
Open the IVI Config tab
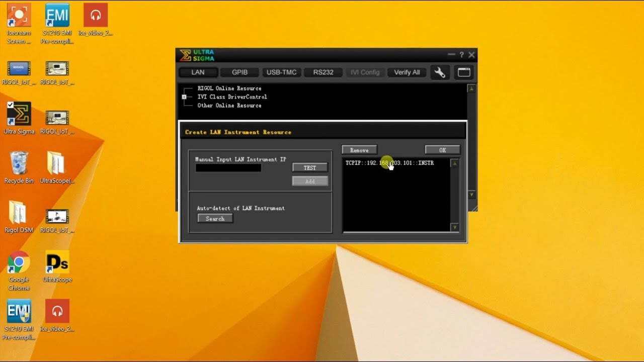(x=365, y=72)
